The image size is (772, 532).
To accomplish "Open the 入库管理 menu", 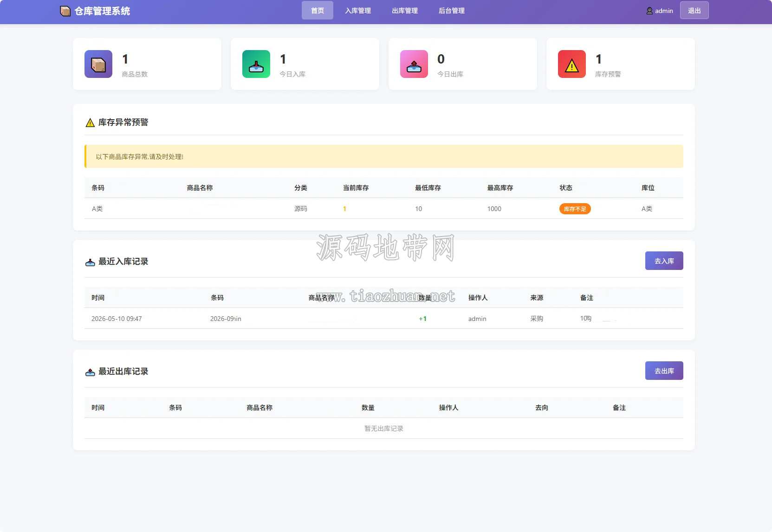I will pos(358,10).
